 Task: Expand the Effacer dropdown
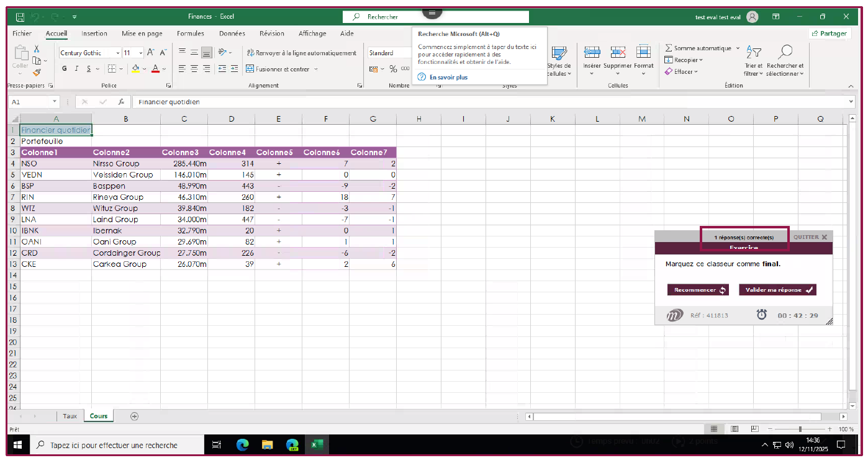(696, 71)
